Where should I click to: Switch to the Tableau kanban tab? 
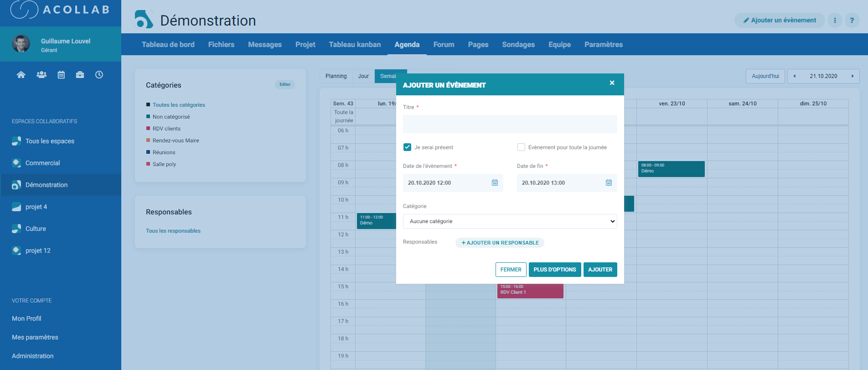click(355, 45)
